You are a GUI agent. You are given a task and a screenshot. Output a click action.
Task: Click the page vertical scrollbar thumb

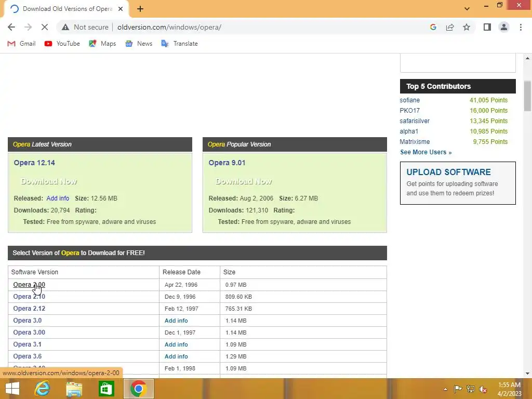click(x=527, y=96)
